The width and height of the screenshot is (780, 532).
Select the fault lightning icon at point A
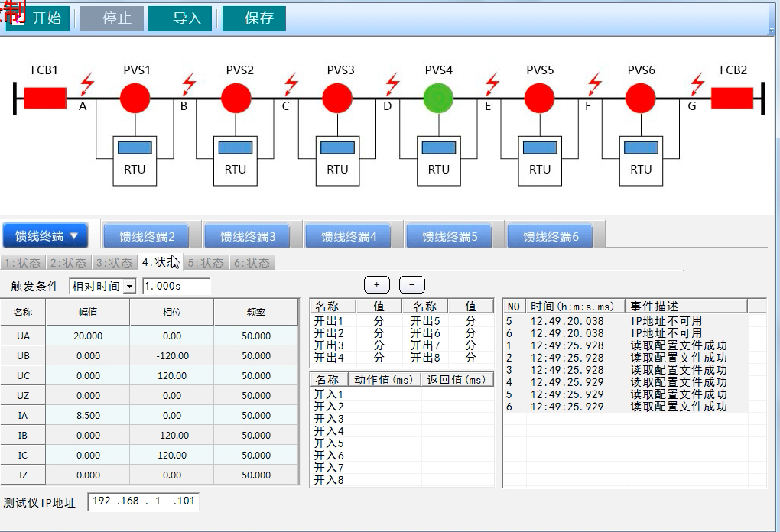coord(87,82)
